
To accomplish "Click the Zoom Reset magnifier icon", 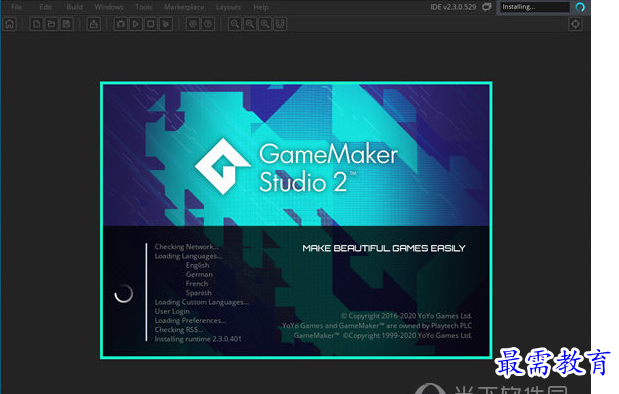I will tap(250, 24).
